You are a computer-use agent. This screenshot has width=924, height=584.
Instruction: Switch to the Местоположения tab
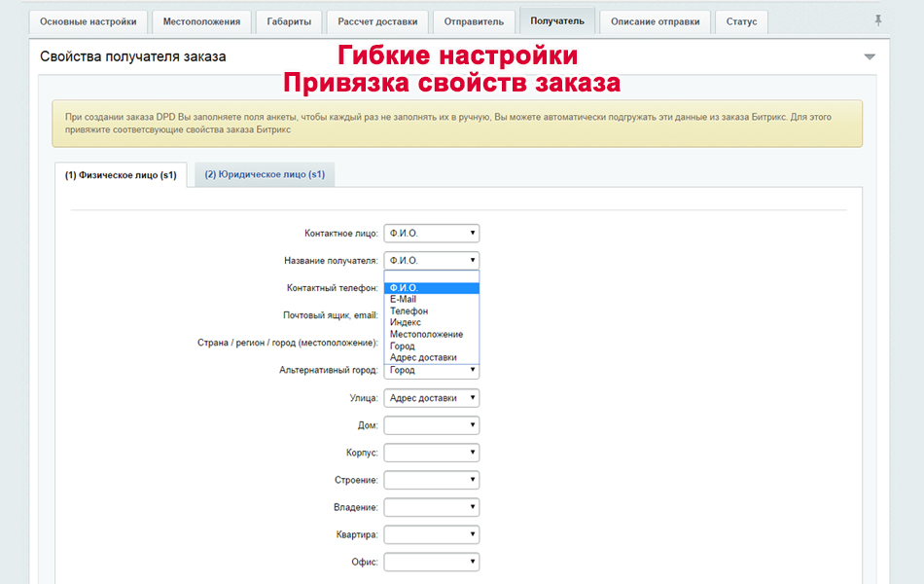[x=200, y=19]
